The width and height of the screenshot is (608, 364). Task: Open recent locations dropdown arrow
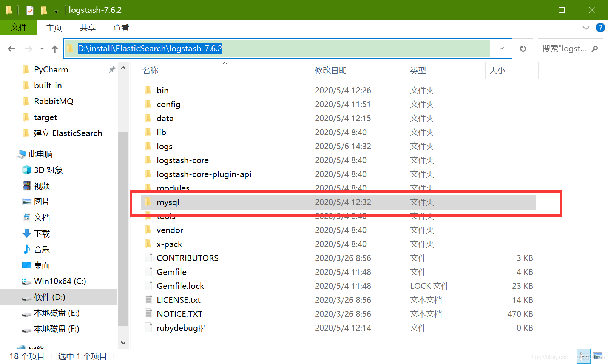tap(42, 49)
